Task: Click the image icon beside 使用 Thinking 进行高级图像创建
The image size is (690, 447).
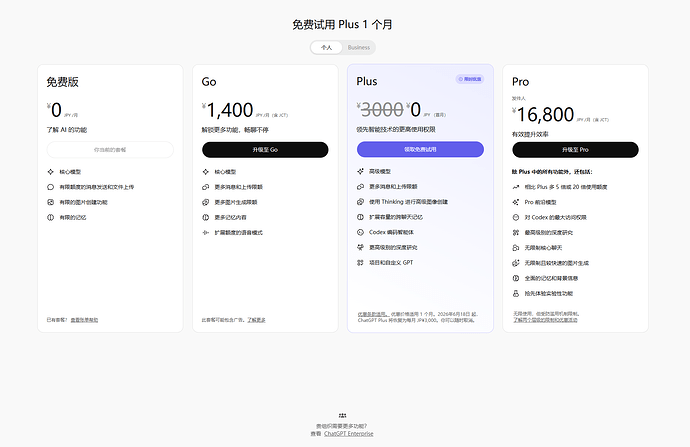Action: (360, 202)
